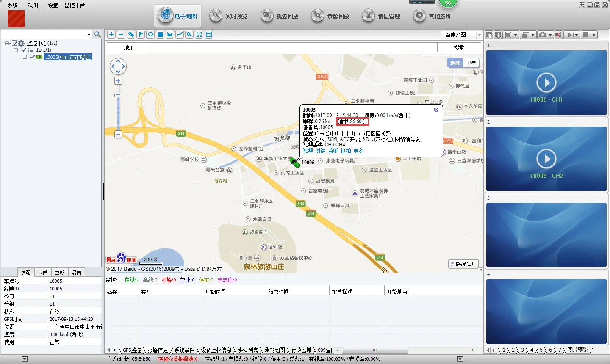
Task: Toggle the 监控中心 tree checkbox
Action: click(x=15, y=43)
